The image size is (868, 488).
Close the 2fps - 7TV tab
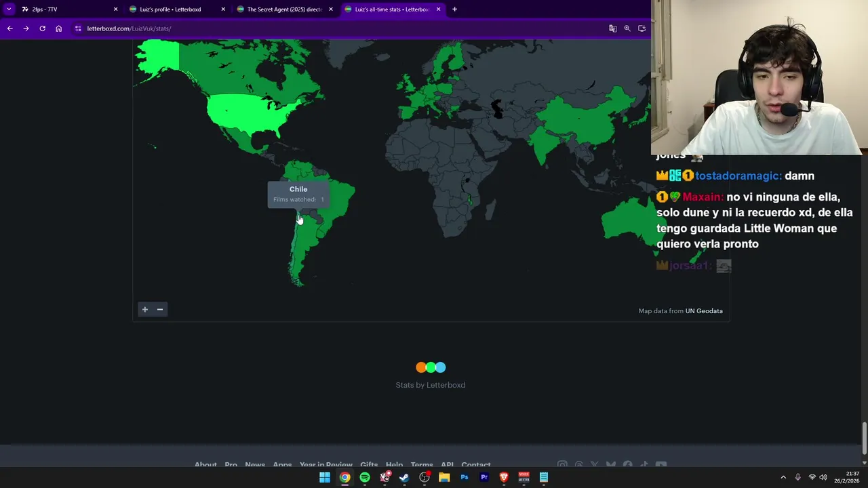[x=115, y=9]
